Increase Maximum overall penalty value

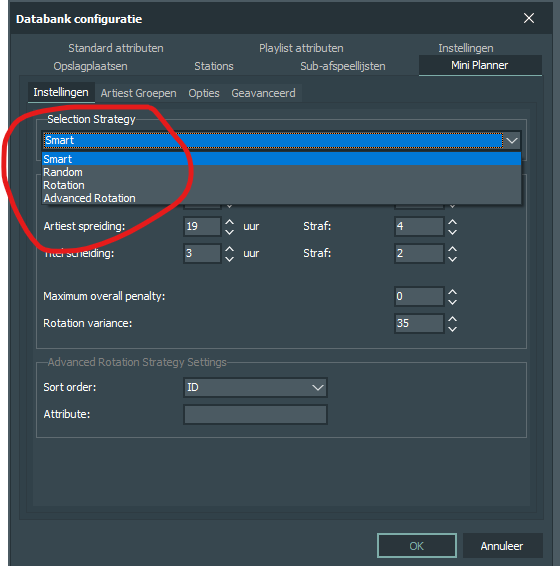point(452,292)
